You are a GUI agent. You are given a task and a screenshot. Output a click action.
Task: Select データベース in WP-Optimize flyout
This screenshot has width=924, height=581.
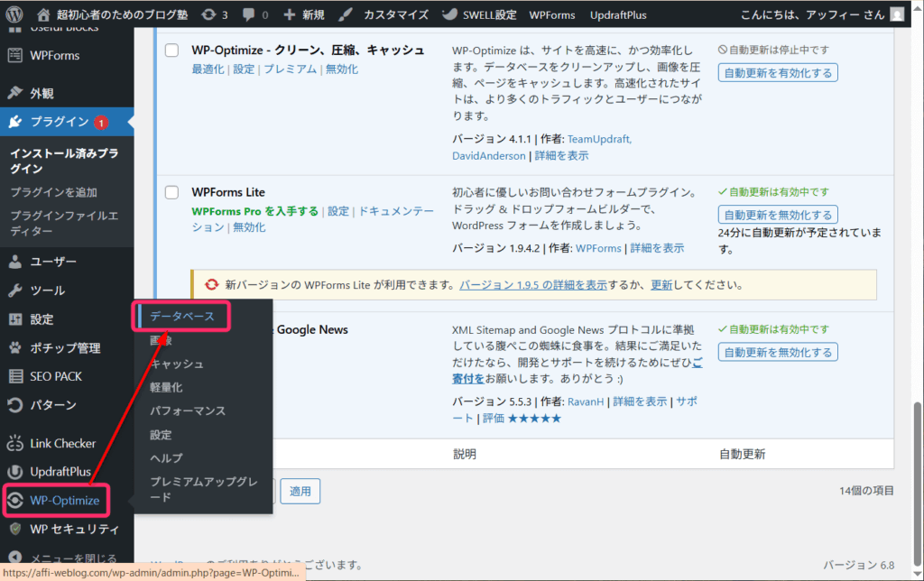tap(181, 317)
